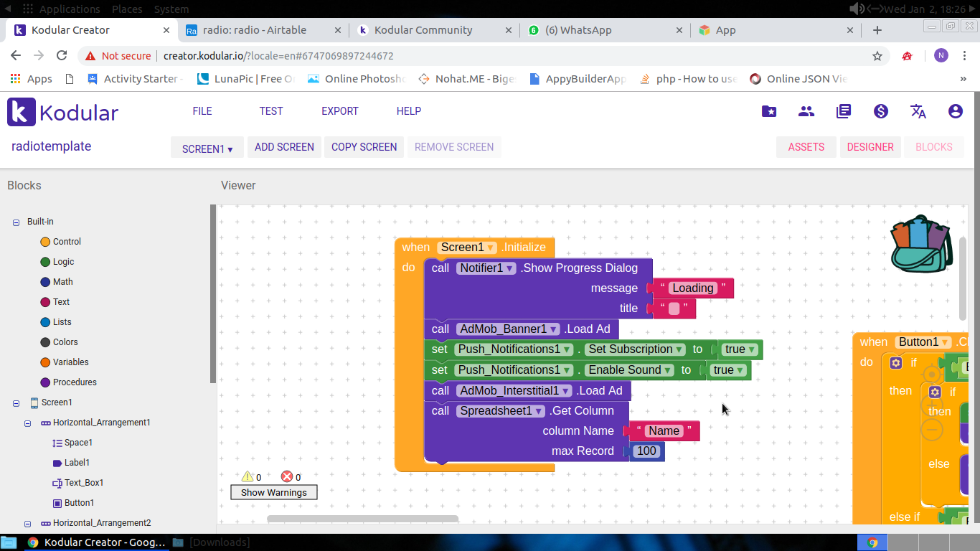Open the backpack icon in the viewer
The width and height of the screenshot is (980, 551).
pyautogui.click(x=922, y=245)
